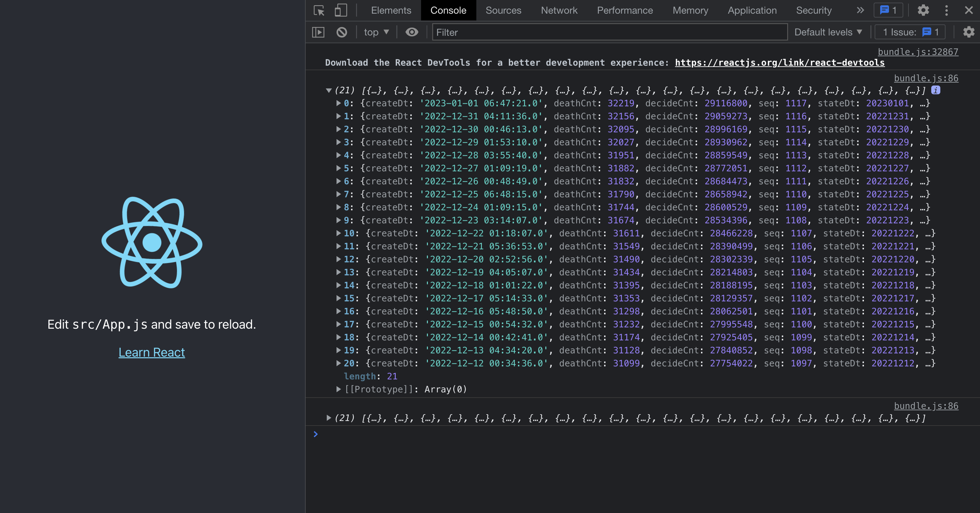Screen dimensions: 980x513
Task: Switch to the Security tab
Action: [x=814, y=10]
